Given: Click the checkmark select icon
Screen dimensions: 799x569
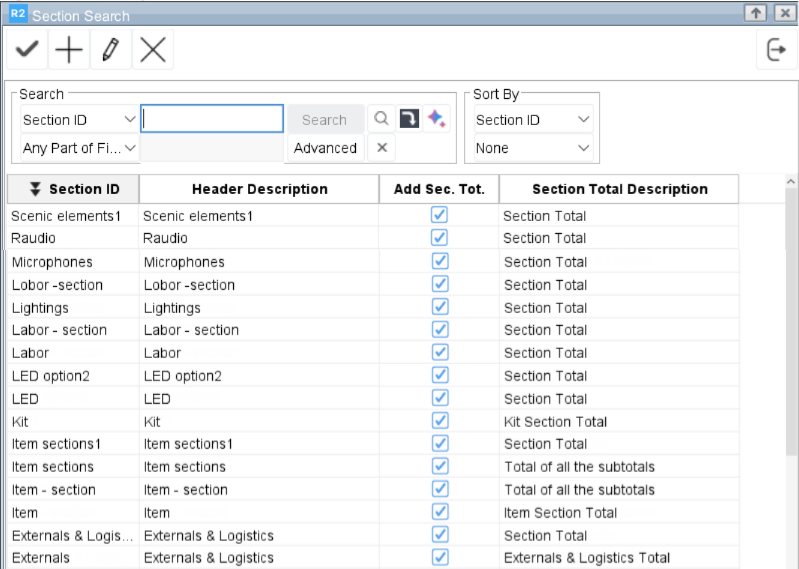Looking at the screenshot, I should [x=26, y=50].
